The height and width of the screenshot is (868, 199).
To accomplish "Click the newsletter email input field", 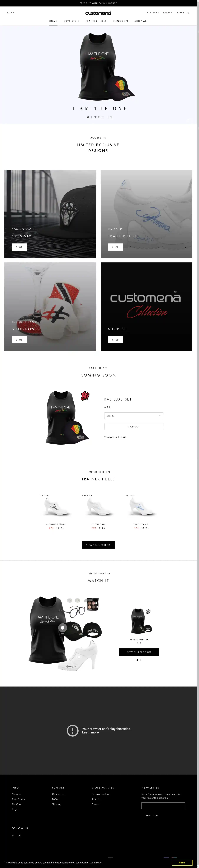I will click(x=163, y=806).
